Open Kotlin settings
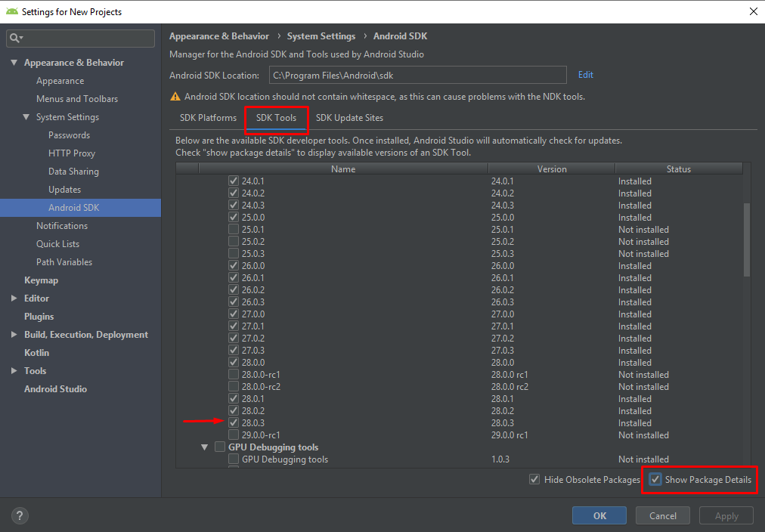 coord(36,353)
